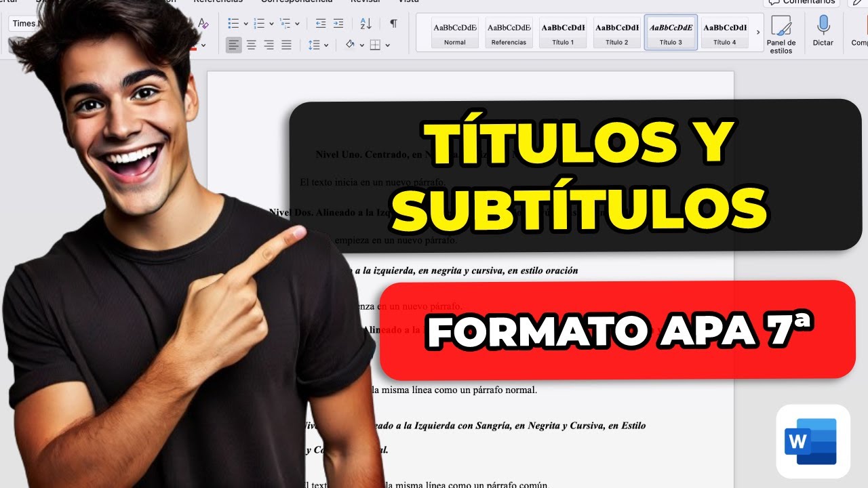Click text 'empieza en un nuevo párrafo.'
The image size is (868, 488).
click(396, 241)
